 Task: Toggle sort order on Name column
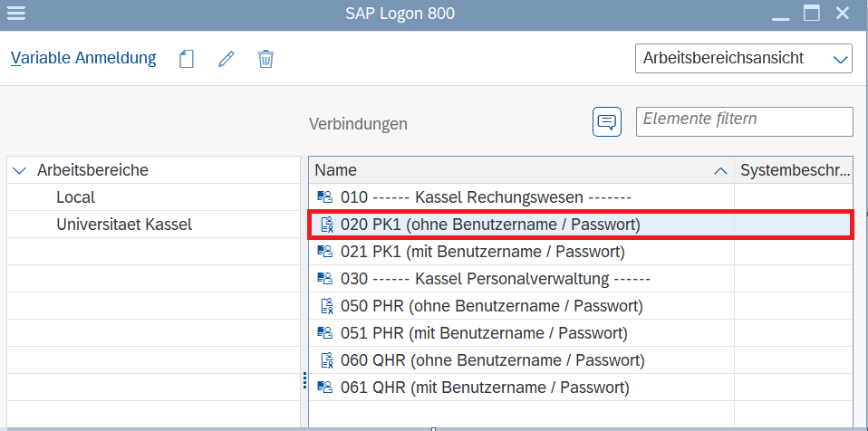coord(720,171)
